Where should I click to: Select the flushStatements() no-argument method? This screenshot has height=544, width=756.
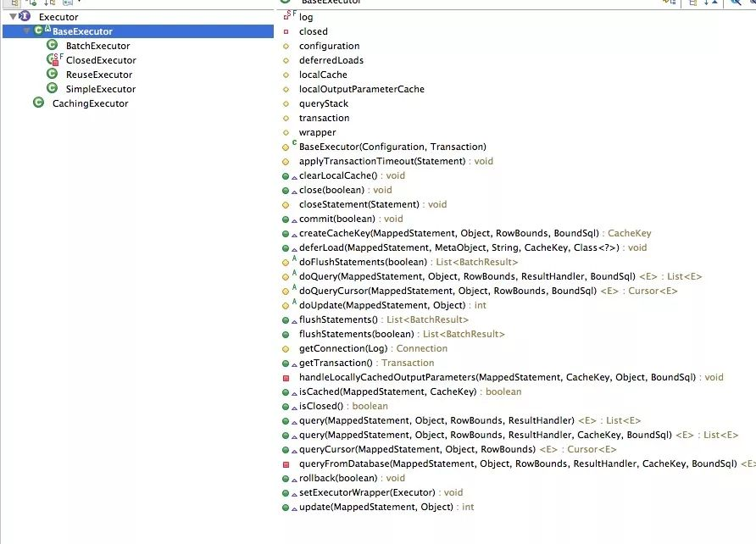tap(383, 320)
